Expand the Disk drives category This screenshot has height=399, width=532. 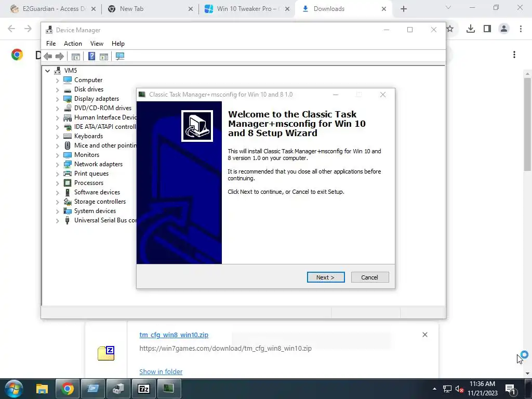click(x=57, y=90)
